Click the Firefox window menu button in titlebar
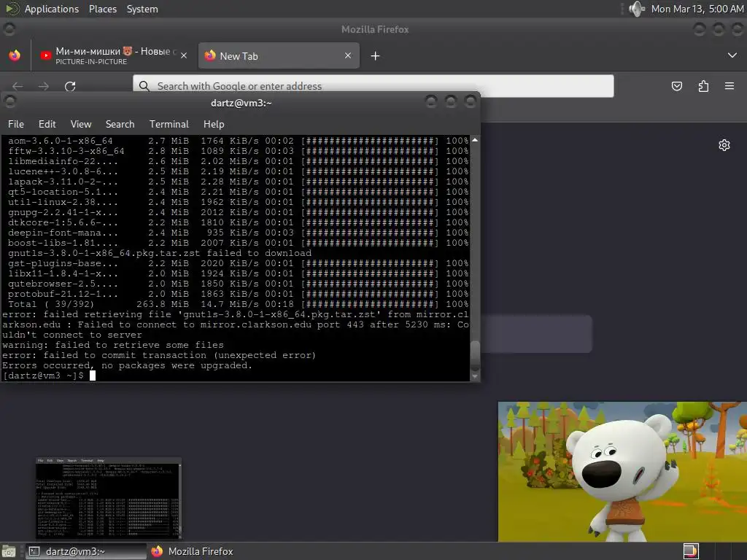The height and width of the screenshot is (560, 747). (9, 29)
